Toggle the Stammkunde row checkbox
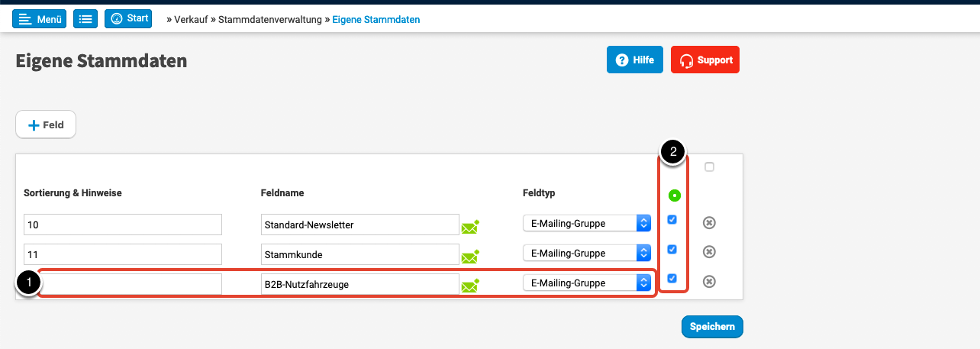 tap(672, 249)
